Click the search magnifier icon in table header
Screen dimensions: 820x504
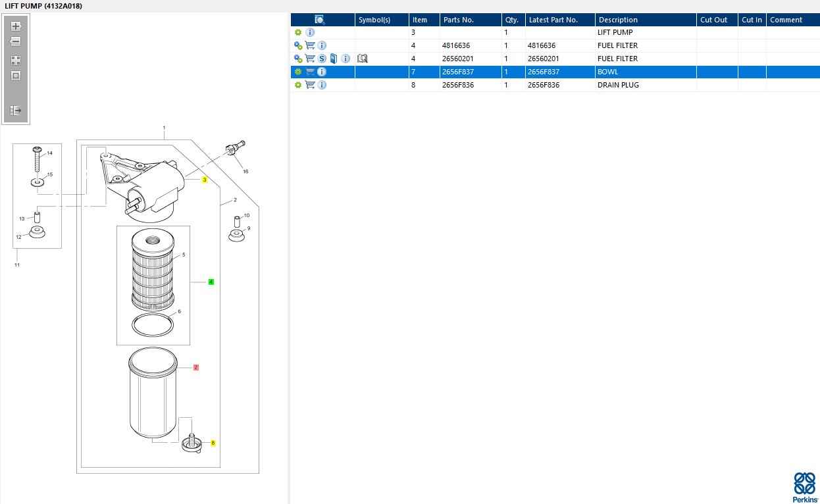click(320, 20)
